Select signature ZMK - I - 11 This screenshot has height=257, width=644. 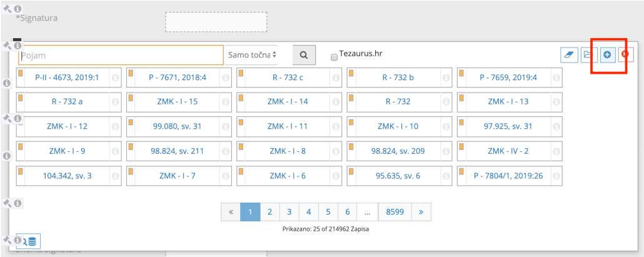(288, 126)
